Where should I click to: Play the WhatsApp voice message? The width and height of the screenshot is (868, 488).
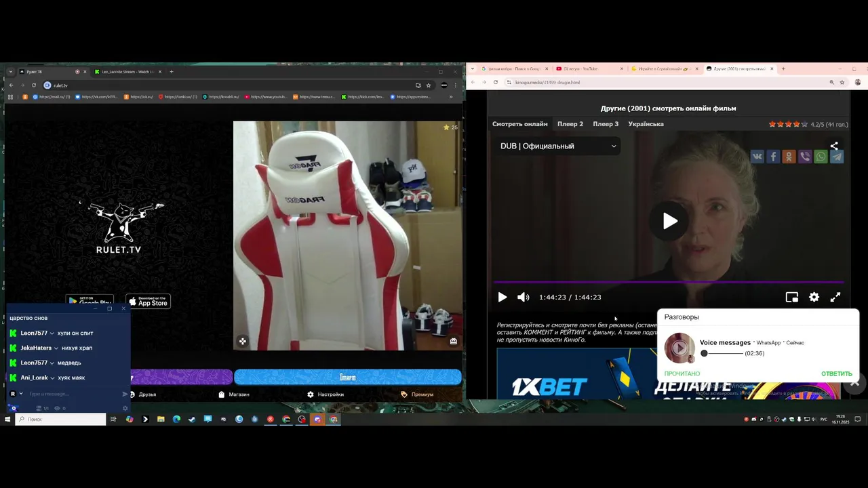(x=679, y=348)
